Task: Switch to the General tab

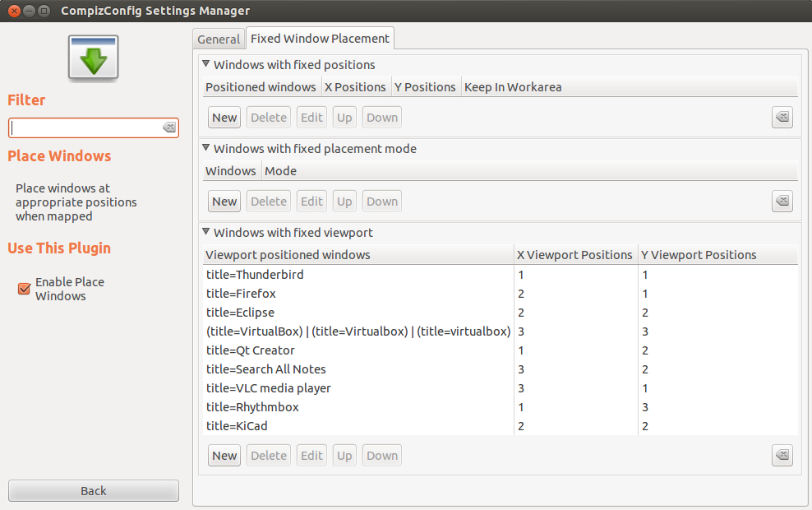Action: point(218,39)
